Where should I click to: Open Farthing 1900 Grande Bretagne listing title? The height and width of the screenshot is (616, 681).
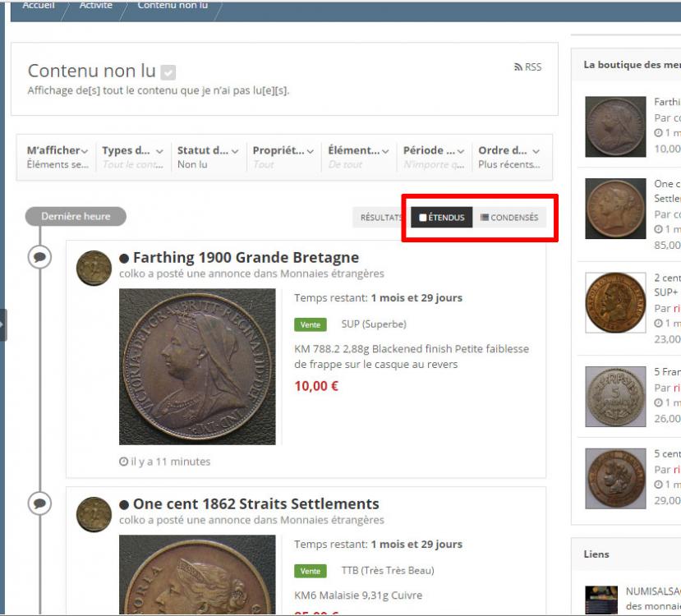point(246,257)
